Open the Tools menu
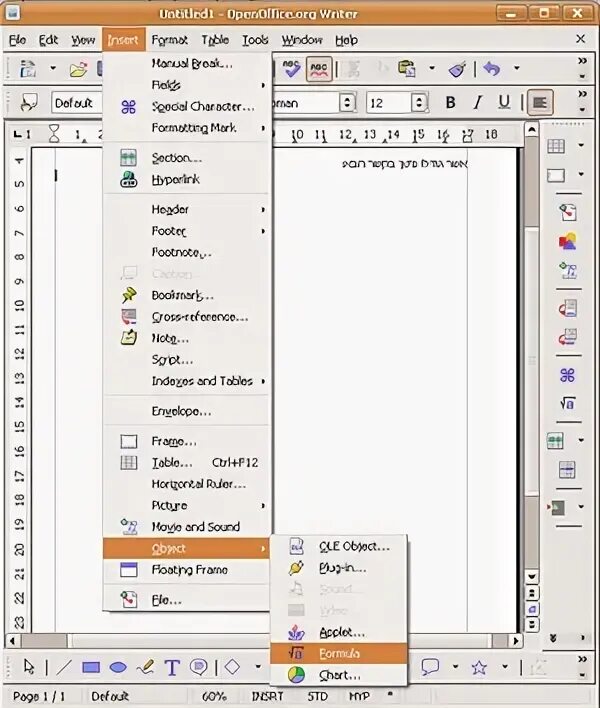 point(255,40)
